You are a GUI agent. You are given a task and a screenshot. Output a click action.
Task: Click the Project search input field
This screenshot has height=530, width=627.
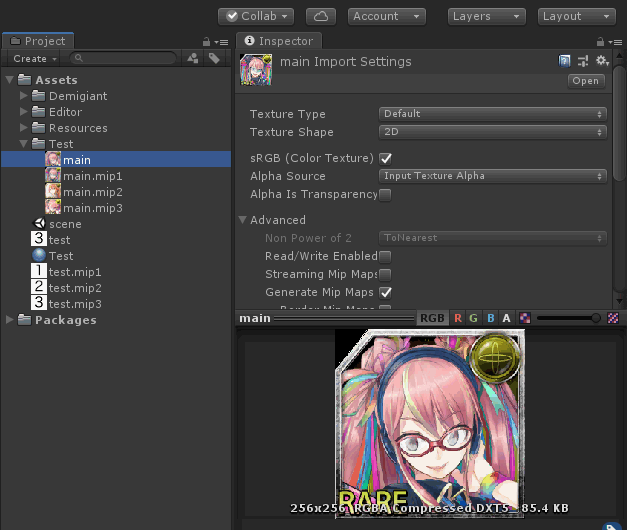(123, 58)
